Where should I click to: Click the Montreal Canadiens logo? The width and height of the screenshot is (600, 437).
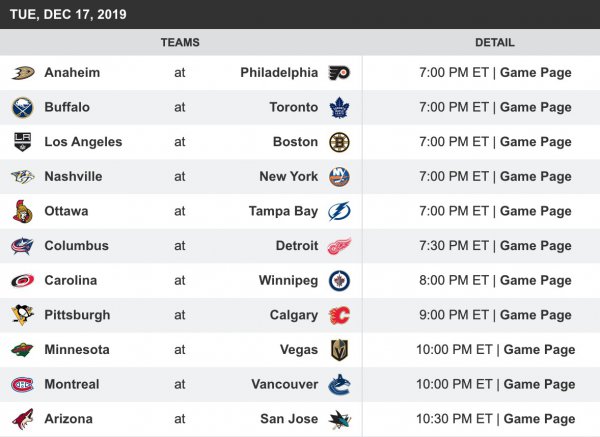tap(23, 385)
